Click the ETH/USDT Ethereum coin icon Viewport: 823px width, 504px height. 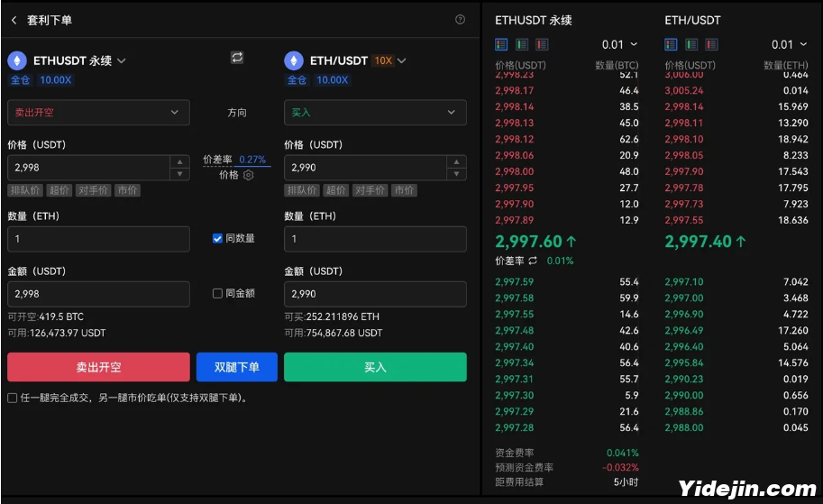pos(293,61)
